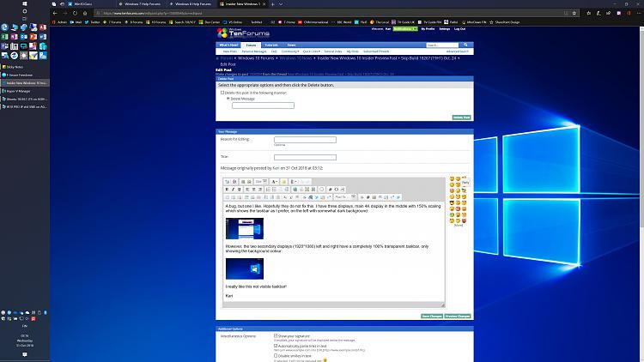Click the browser back arrow

tap(55, 13)
